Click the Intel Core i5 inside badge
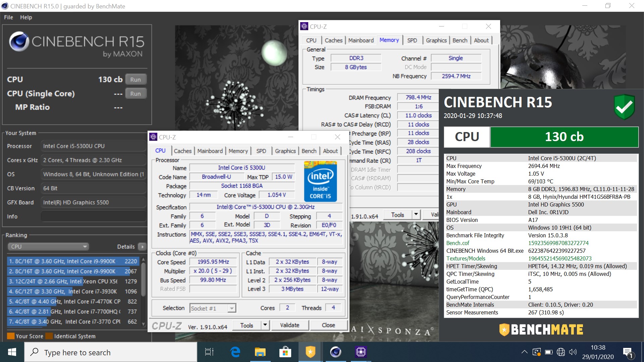The image size is (644, 362). pos(320,181)
